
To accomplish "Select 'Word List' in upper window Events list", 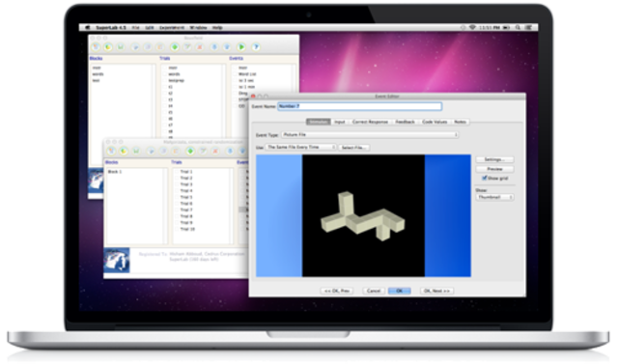I will (x=247, y=74).
